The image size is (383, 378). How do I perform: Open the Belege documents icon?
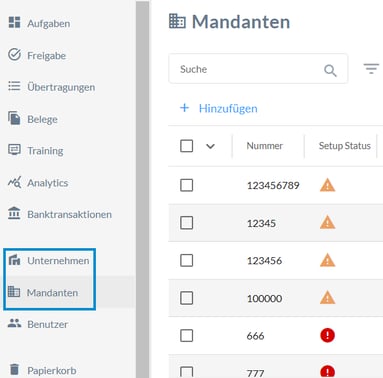coord(14,118)
